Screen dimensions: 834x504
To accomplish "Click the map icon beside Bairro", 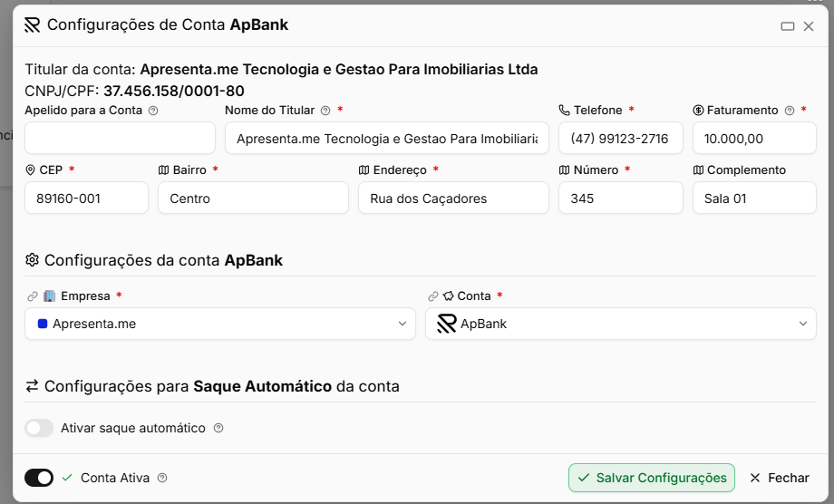I will tap(164, 170).
